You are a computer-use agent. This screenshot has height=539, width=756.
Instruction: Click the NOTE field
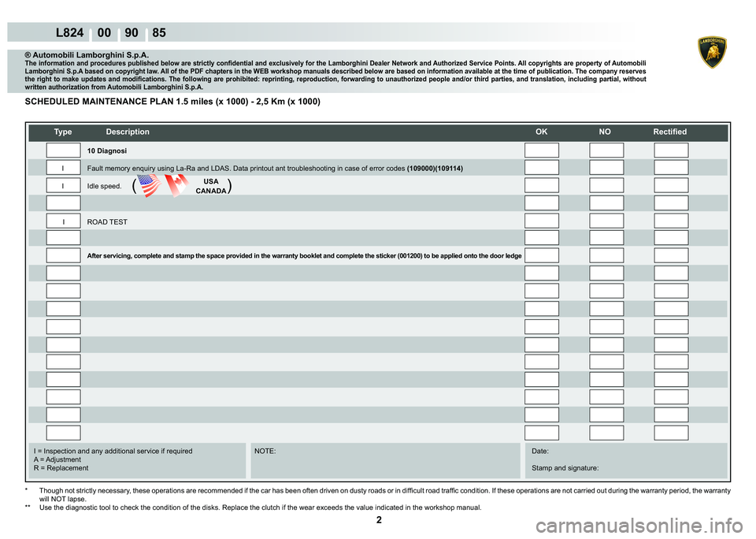coord(385,460)
